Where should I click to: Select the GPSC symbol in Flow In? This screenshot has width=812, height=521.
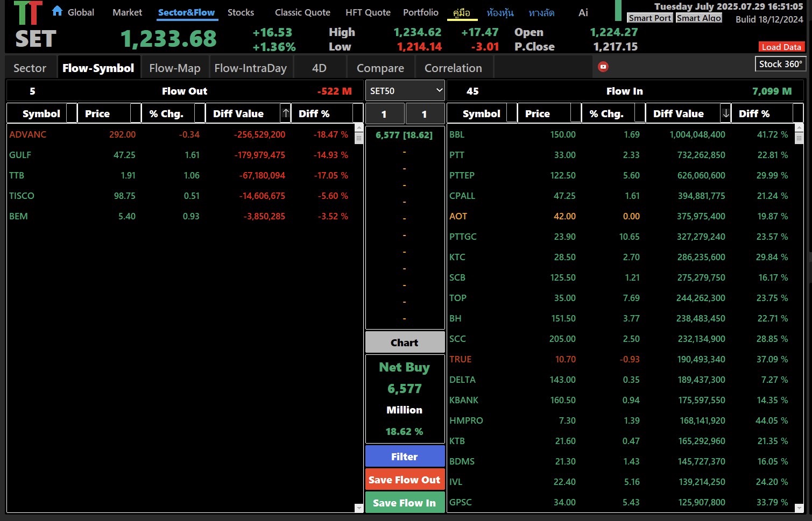461,502
